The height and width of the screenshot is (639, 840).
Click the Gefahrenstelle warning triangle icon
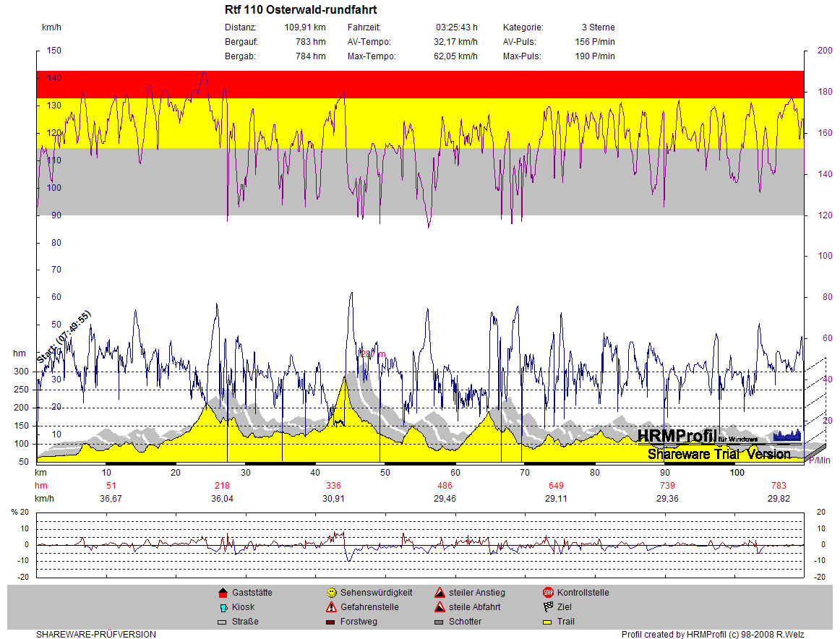tap(331, 607)
